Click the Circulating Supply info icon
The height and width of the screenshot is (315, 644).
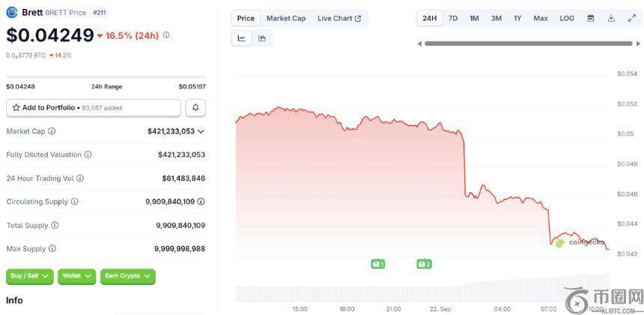tap(73, 202)
